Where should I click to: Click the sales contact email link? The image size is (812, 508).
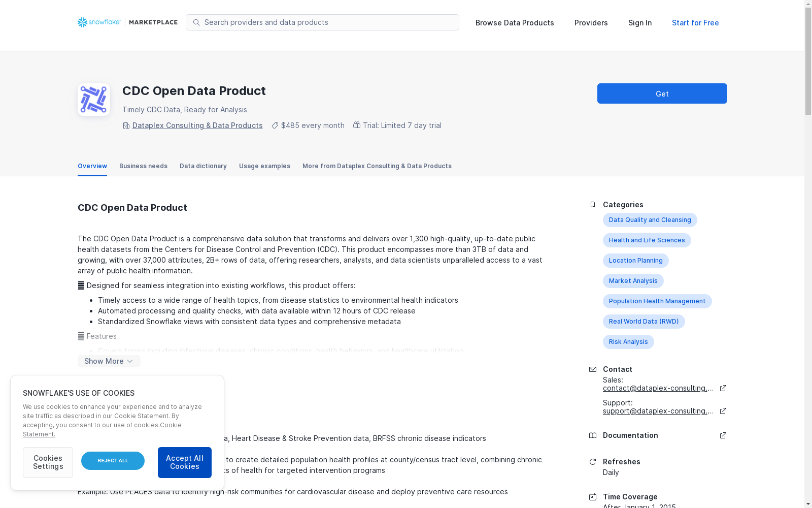click(x=658, y=388)
